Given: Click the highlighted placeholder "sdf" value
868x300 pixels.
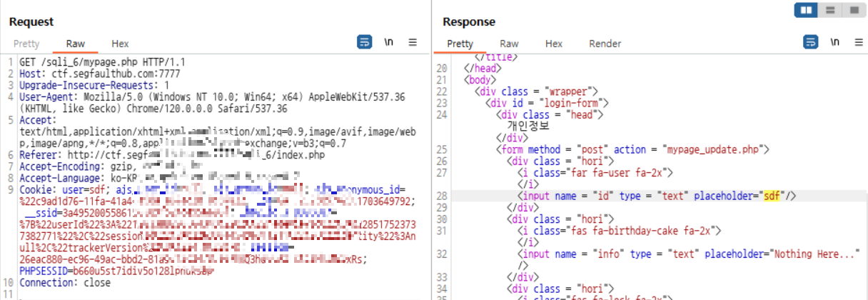Looking at the screenshot, I should [772, 196].
